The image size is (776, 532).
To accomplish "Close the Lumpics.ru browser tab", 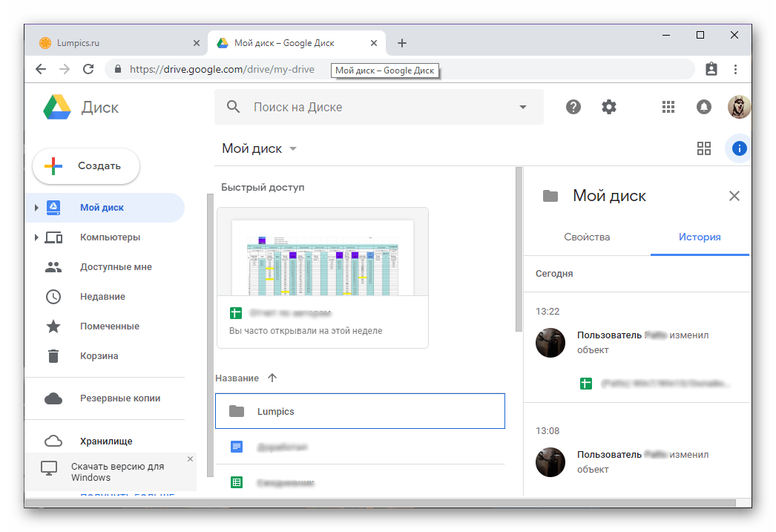I will (x=197, y=43).
